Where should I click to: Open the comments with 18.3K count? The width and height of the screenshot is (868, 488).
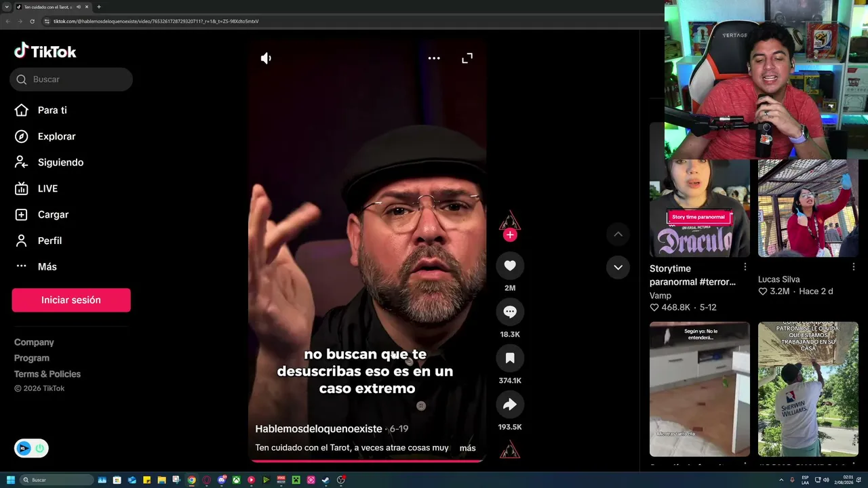(510, 312)
